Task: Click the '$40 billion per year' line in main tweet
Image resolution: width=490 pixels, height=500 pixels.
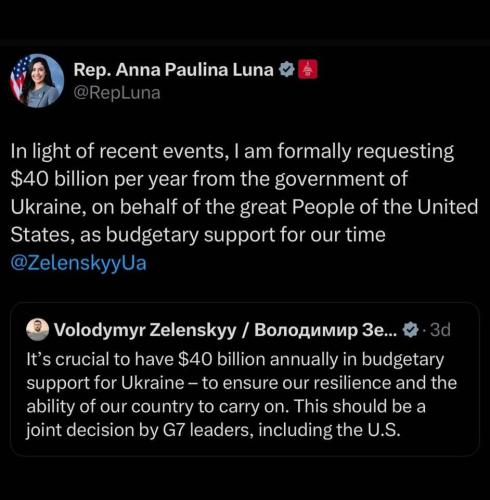Action: coord(209,179)
